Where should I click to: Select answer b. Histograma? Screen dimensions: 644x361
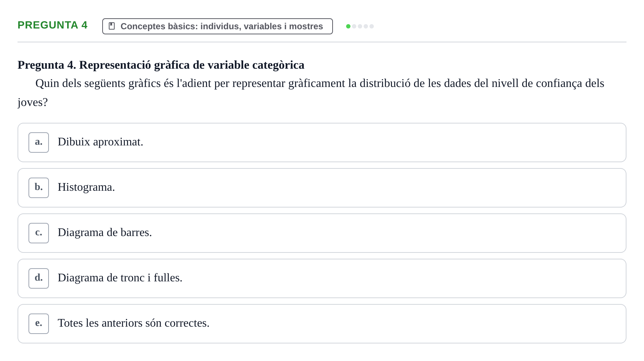coord(322,188)
